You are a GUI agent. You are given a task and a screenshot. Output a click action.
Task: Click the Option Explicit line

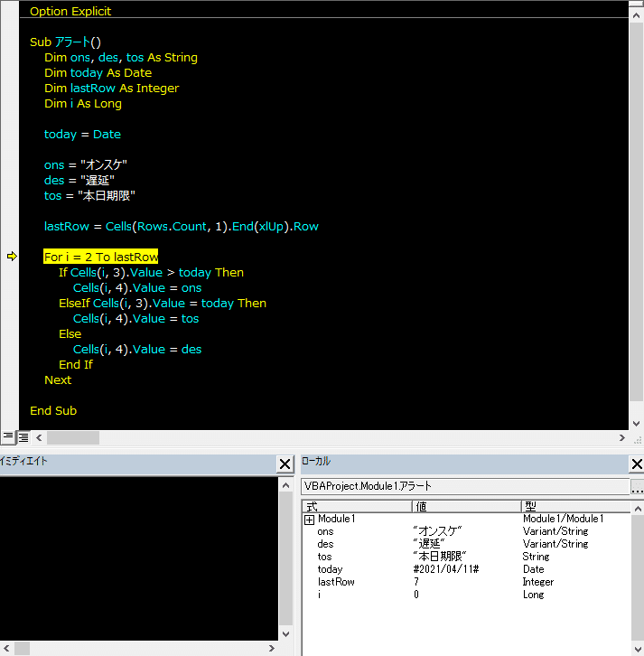click(x=70, y=12)
